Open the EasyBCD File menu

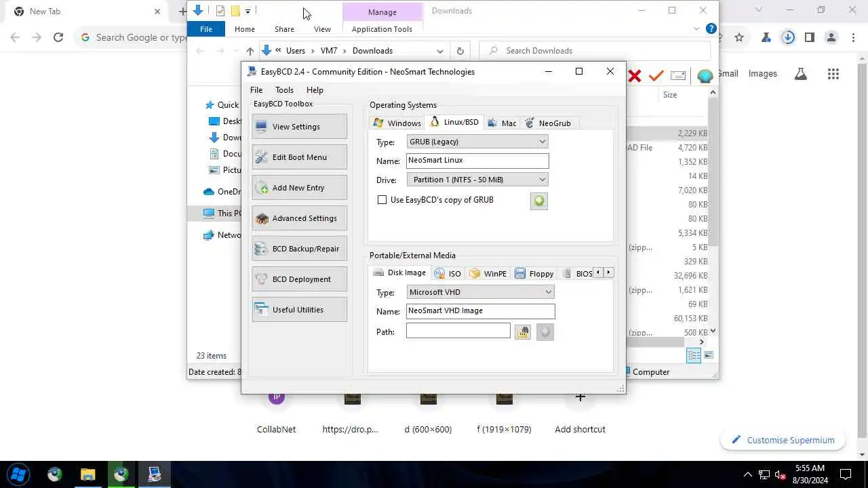(x=256, y=90)
